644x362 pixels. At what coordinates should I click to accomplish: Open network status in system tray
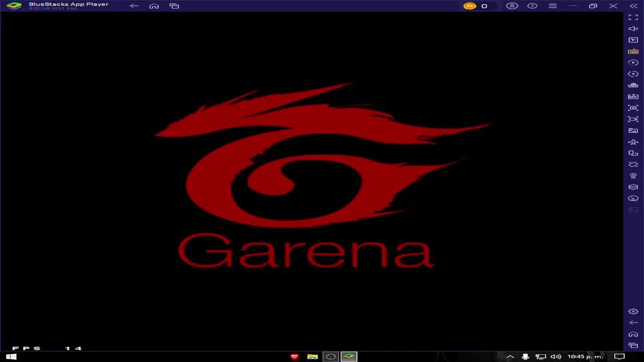coord(540,356)
